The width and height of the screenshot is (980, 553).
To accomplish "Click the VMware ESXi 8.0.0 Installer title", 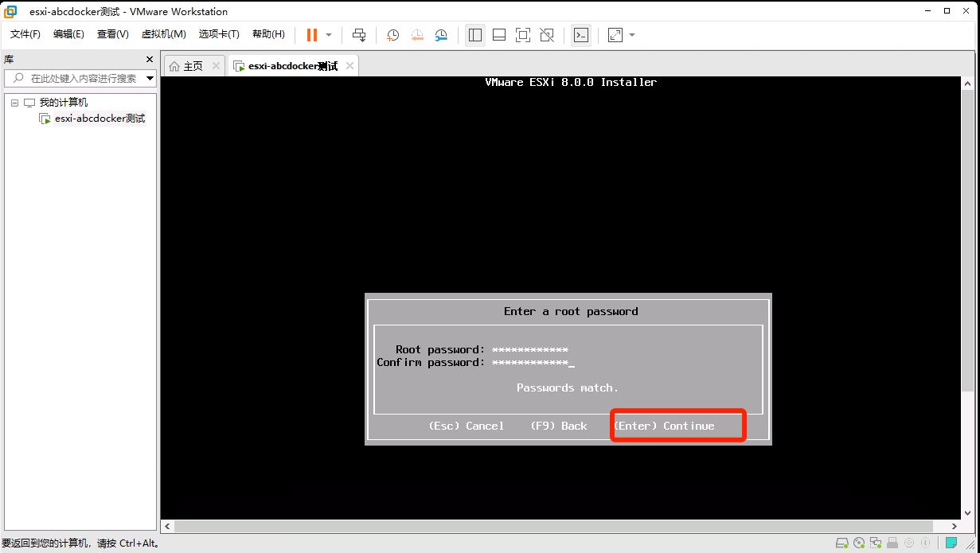I will click(571, 82).
